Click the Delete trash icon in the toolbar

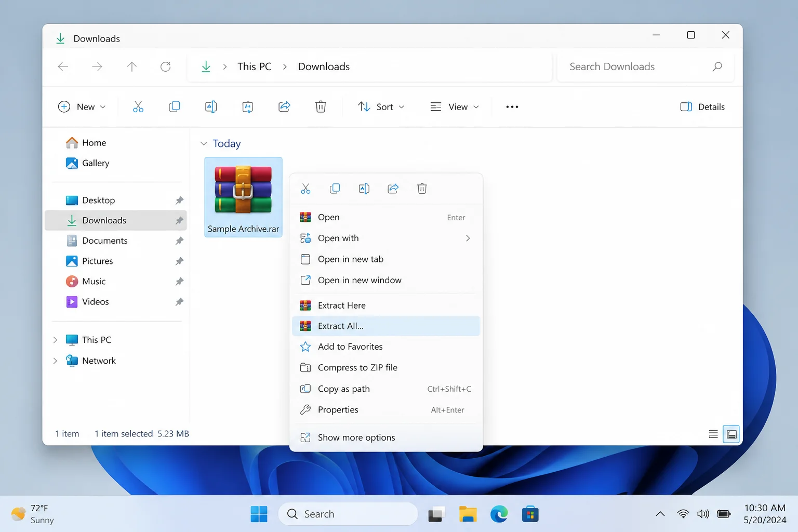coord(321,107)
